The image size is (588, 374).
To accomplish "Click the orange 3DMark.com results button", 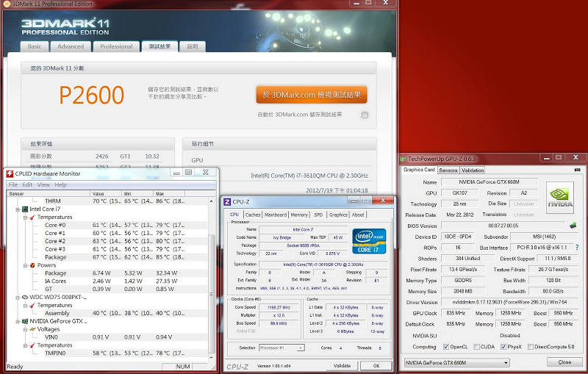I will point(312,95).
